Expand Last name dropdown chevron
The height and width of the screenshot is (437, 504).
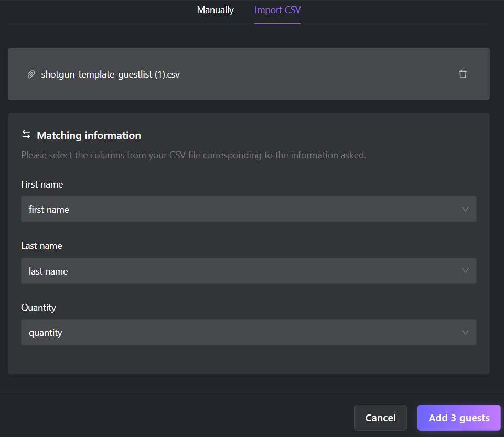coord(465,271)
